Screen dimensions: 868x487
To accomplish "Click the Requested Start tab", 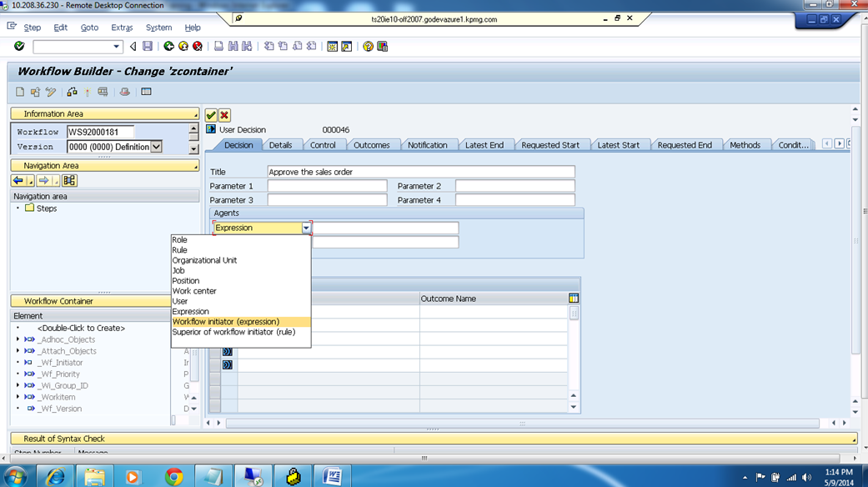I will [553, 143].
